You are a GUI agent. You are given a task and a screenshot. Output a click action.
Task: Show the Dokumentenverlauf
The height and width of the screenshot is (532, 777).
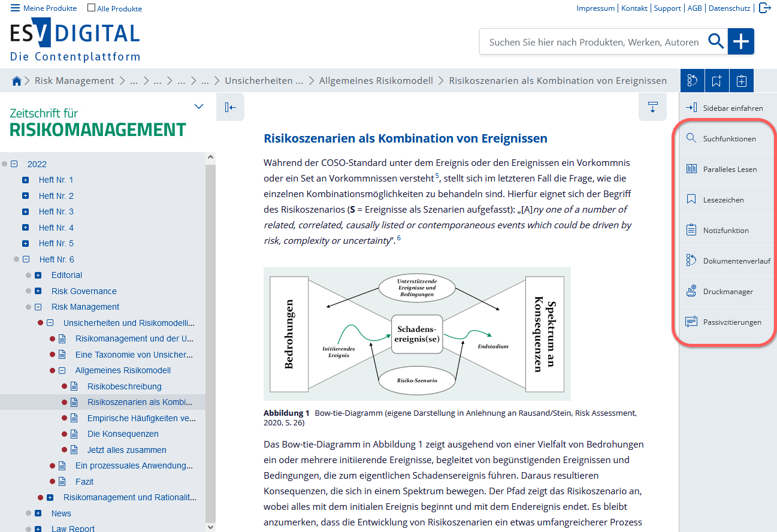(x=726, y=261)
